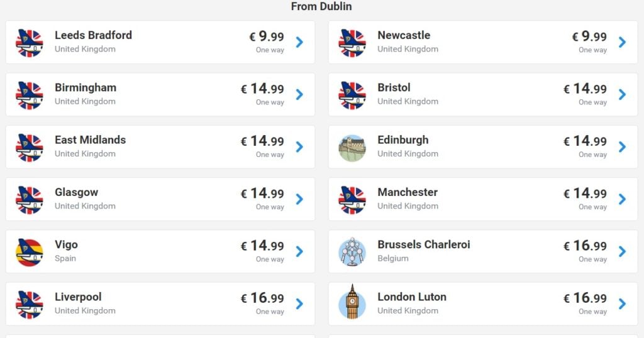Open the East Midlands chevron arrow
This screenshot has width=644, height=338.
click(300, 147)
